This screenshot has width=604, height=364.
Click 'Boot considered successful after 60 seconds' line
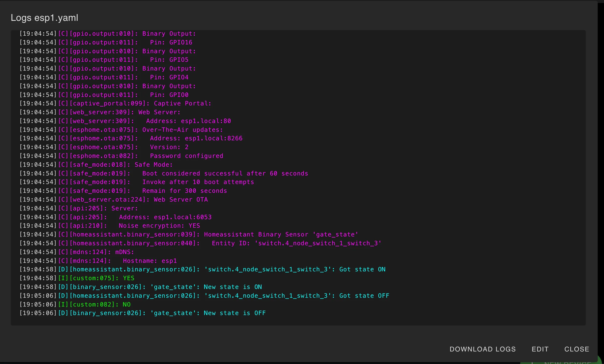click(225, 173)
